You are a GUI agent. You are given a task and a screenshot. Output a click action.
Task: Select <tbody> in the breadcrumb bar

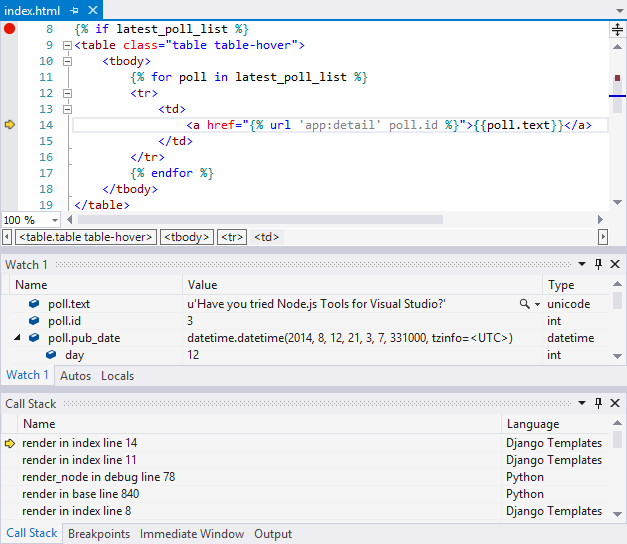pos(187,237)
